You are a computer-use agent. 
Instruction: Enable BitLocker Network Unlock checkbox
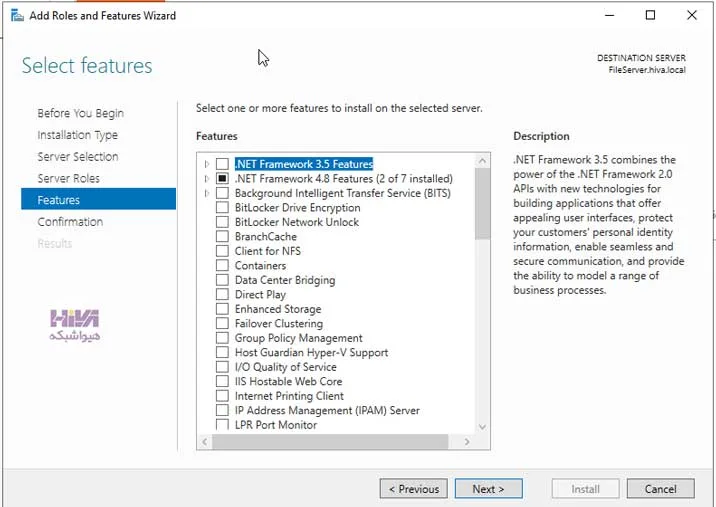[222, 222]
